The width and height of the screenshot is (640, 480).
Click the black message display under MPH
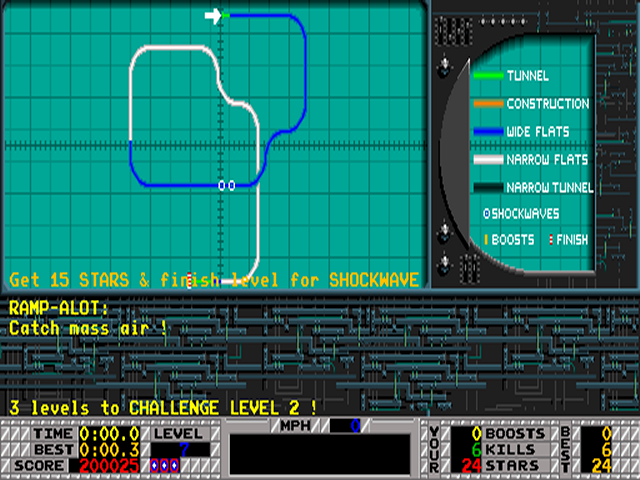(320, 454)
